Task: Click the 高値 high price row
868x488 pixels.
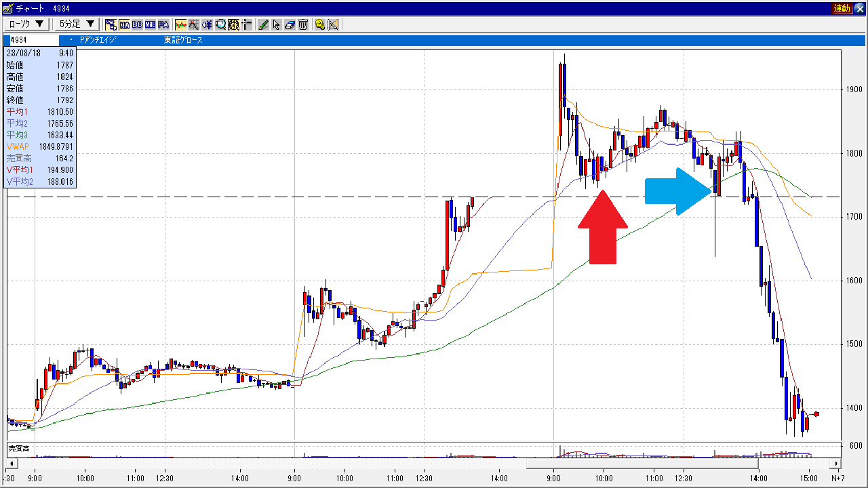Action: coord(40,77)
